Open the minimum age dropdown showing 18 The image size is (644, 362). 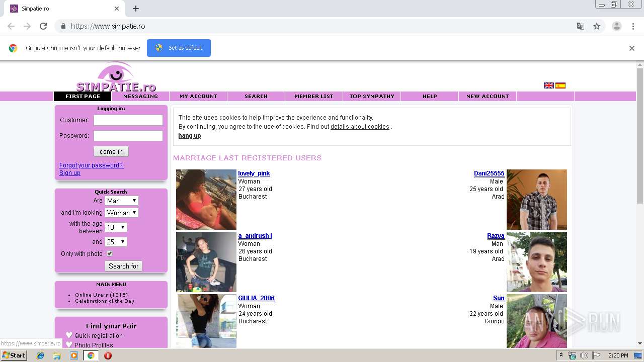click(x=116, y=227)
